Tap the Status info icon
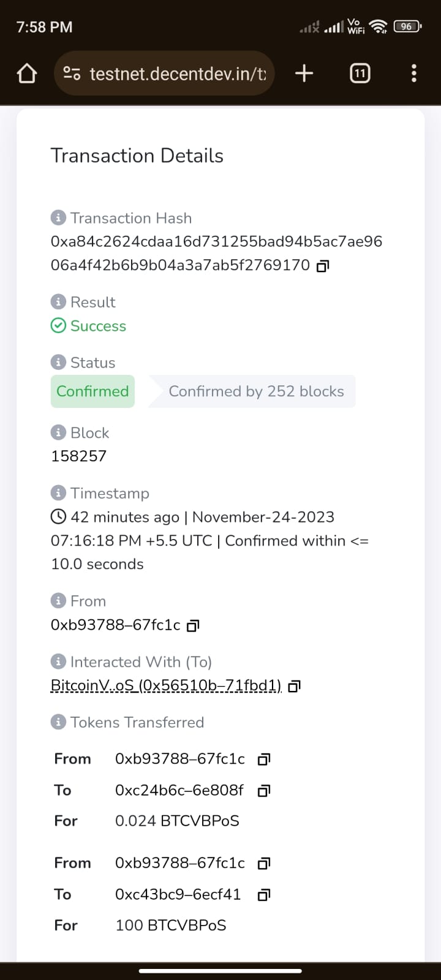The height and width of the screenshot is (980, 441). tap(58, 363)
